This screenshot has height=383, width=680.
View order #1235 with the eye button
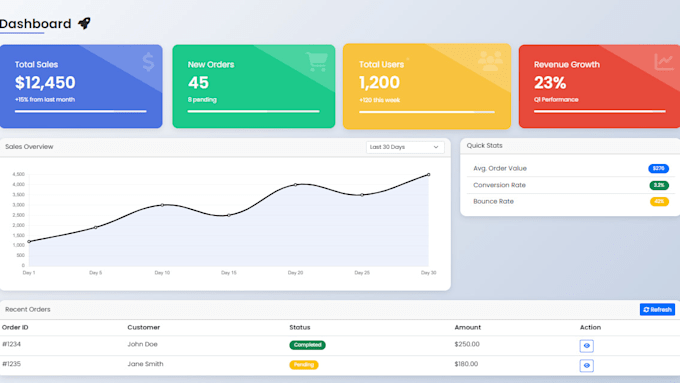pyautogui.click(x=587, y=365)
